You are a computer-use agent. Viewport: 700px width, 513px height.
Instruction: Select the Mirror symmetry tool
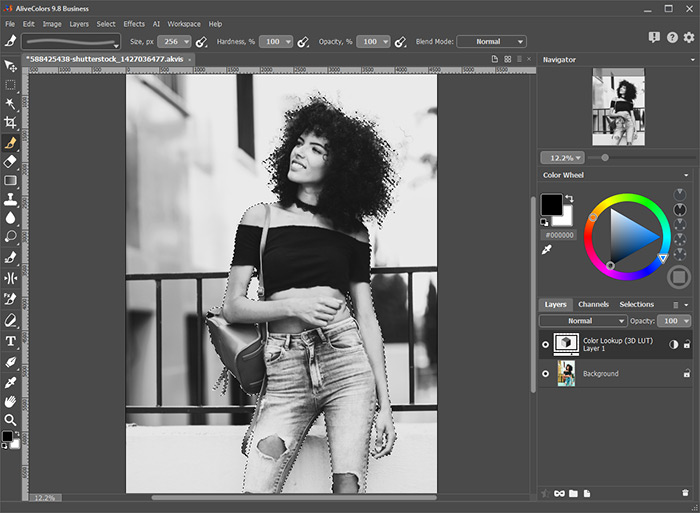point(10,278)
